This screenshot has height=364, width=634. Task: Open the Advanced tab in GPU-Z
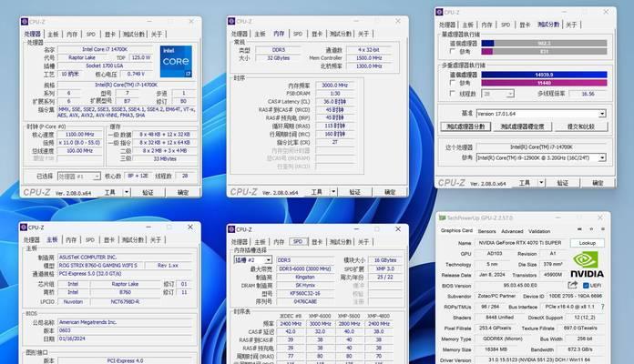pyautogui.click(x=512, y=231)
